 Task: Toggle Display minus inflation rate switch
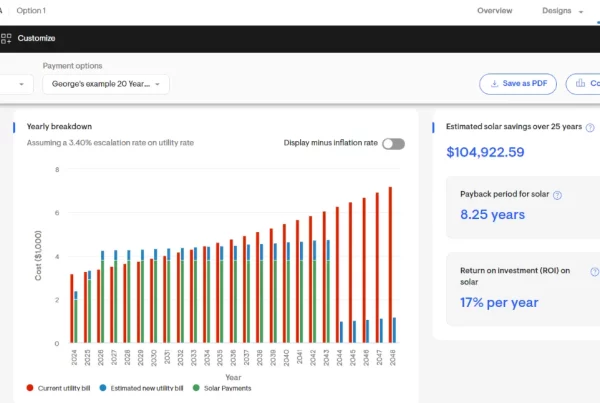click(393, 143)
